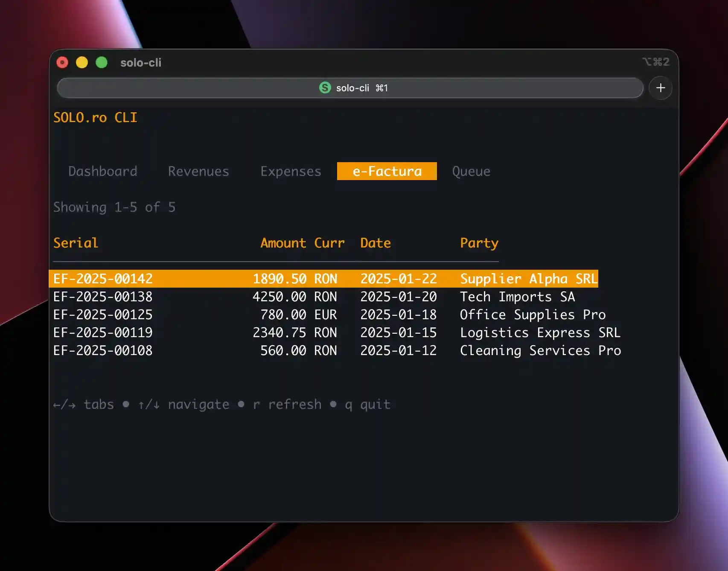This screenshot has height=571, width=728.
Task: Maximize the window with green button
Action: (x=102, y=63)
